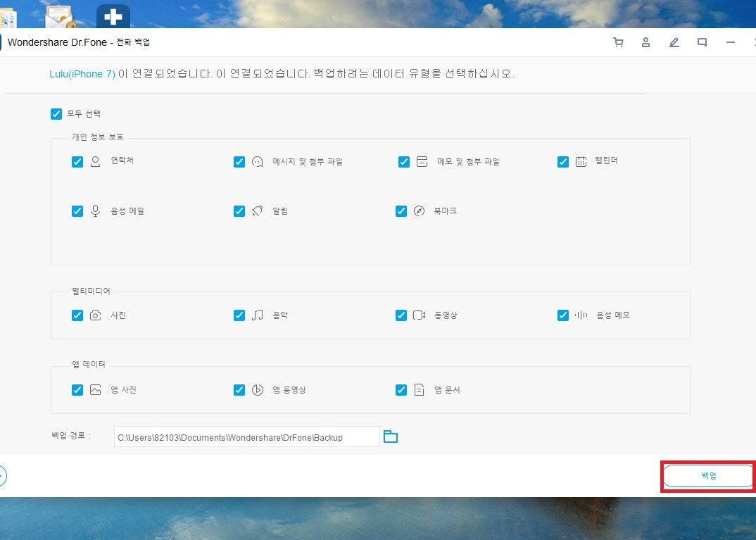Image resolution: width=756 pixels, height=540 pixels.
Task: Open the desktop medical cross app icon
Action: (x=113, y=16)
